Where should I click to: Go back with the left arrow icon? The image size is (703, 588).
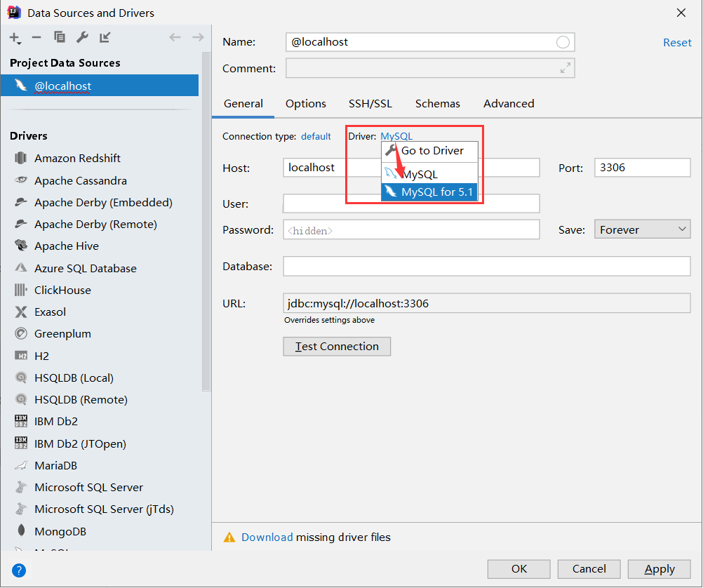(x=175, y=37)
